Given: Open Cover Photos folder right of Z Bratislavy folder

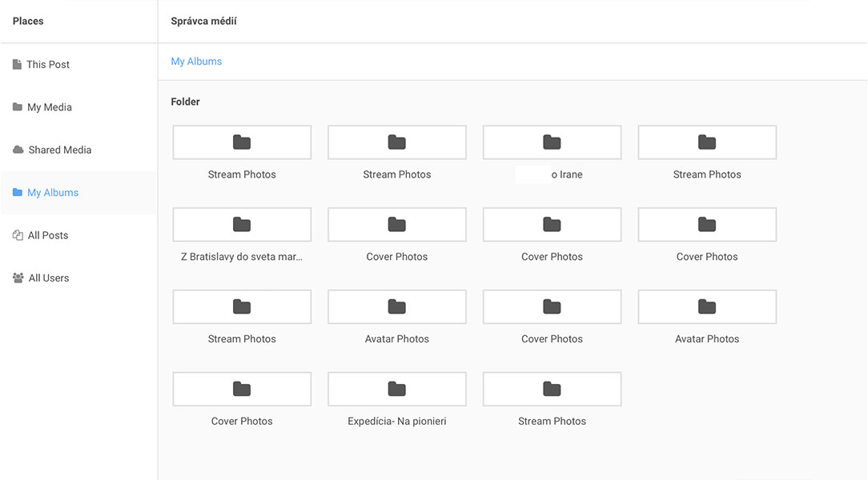Looking at the screenshot, I should pos(397,225).
